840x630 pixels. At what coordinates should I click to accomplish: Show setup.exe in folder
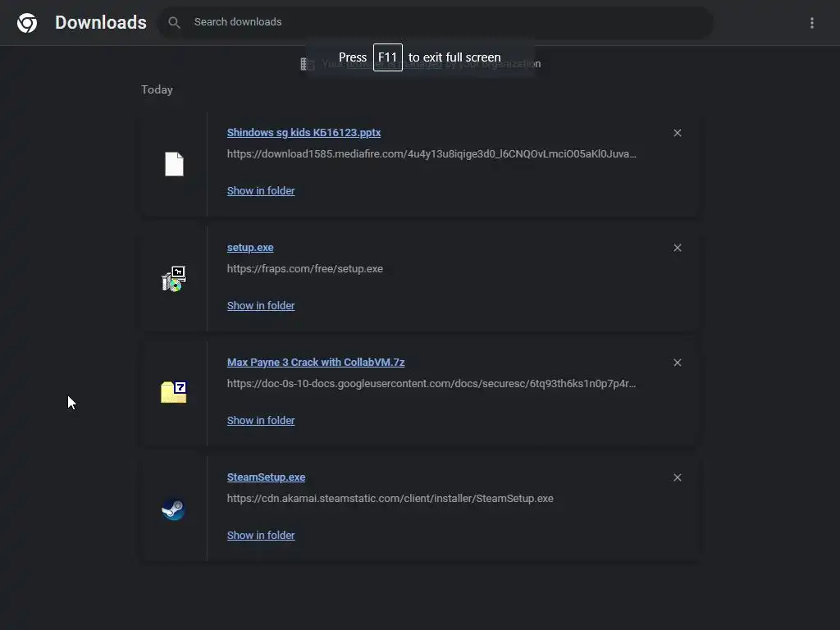pyautogui.click(x=261, y=305)
